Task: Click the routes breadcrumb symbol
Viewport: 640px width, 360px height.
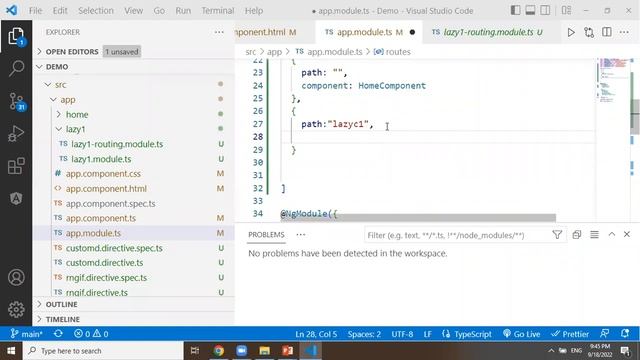Action: [x=392, y=52]
